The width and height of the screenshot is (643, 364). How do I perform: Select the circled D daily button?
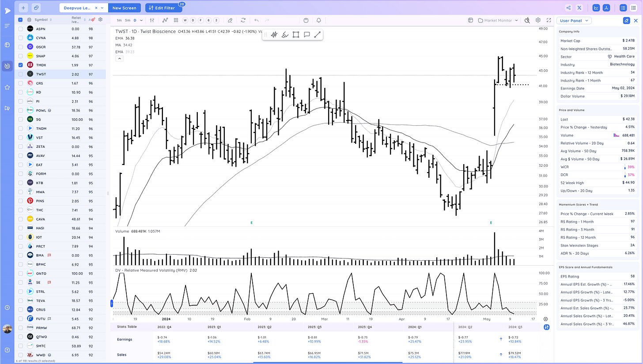point(193,20)
